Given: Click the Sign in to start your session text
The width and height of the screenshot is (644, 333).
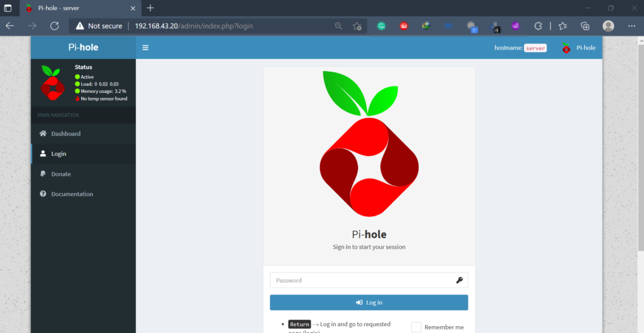Looking at the screenshot, I should coord(369,248).
